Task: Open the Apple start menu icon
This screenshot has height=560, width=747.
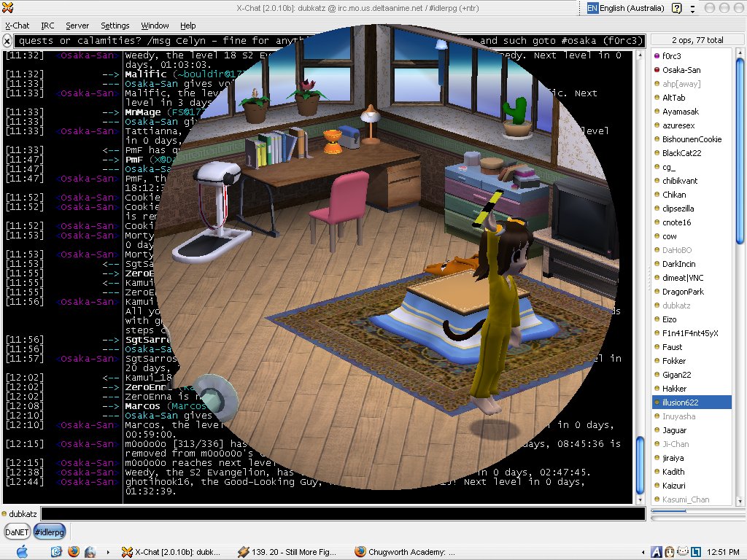Action: (x=22, y=552)
